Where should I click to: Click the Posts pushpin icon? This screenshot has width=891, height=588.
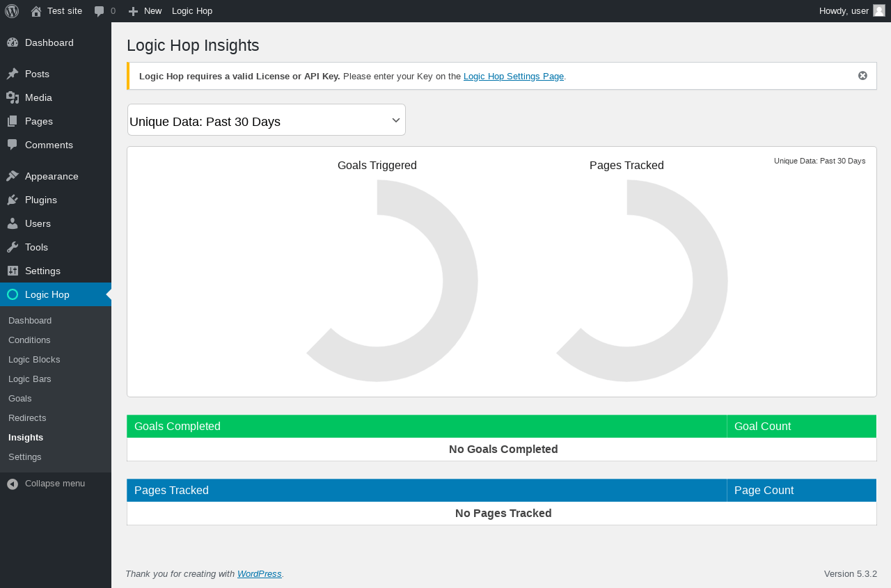[x=13, y=74]
